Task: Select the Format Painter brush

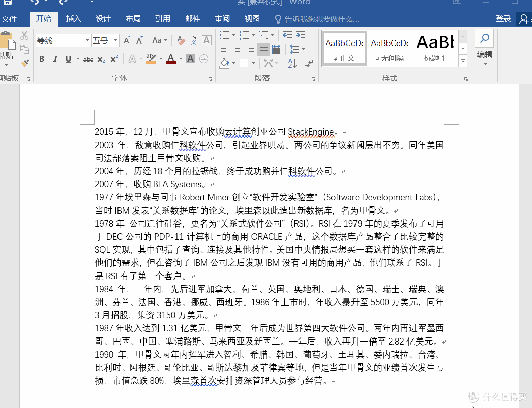Action: pos(24,63)
